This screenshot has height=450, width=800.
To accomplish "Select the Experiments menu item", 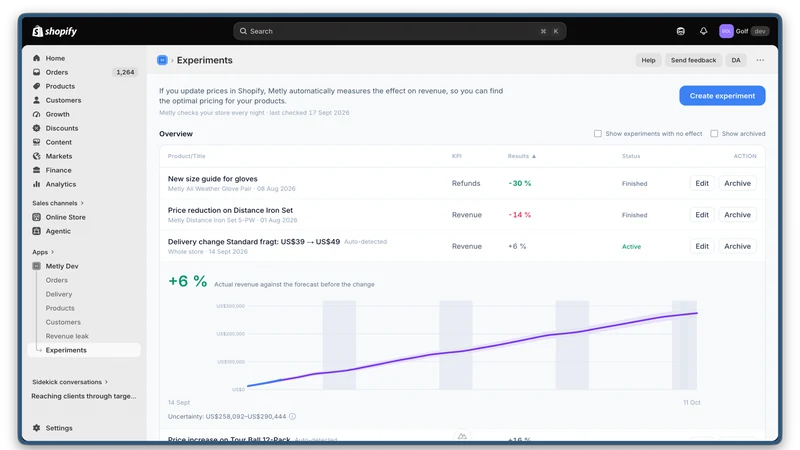I will point(84,350).
